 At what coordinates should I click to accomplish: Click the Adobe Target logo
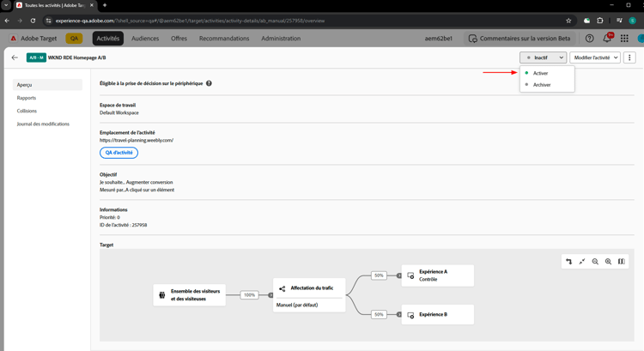(x=14, y=38)
